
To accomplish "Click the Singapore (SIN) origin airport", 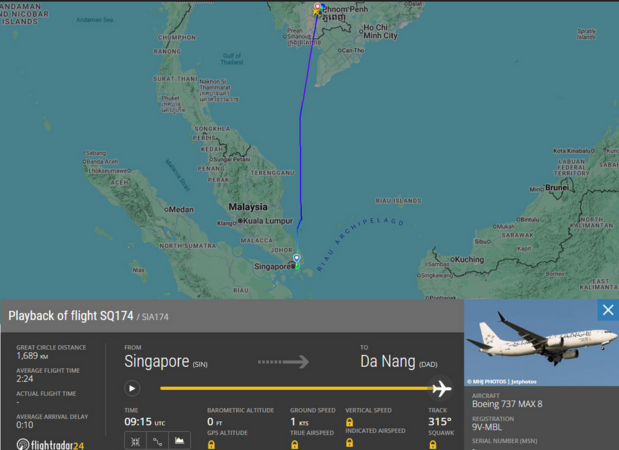I will click(166, 362).
